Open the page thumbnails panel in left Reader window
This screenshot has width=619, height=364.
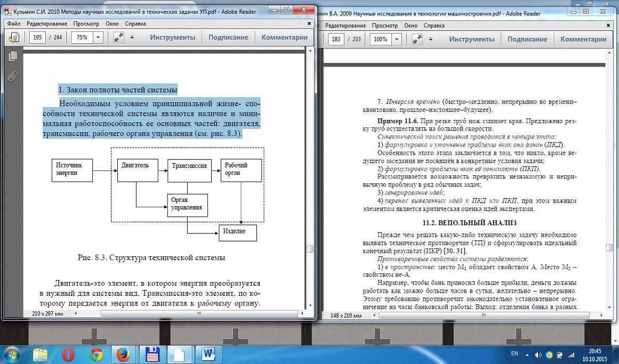pyautogui.click(x=13, y=56)
